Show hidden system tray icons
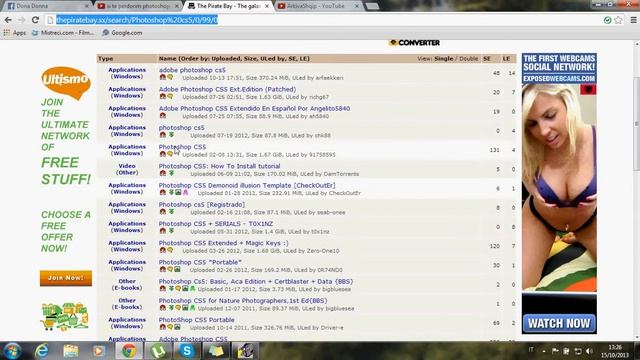Screen dimensions: 640x360 [x=544, y=351]
